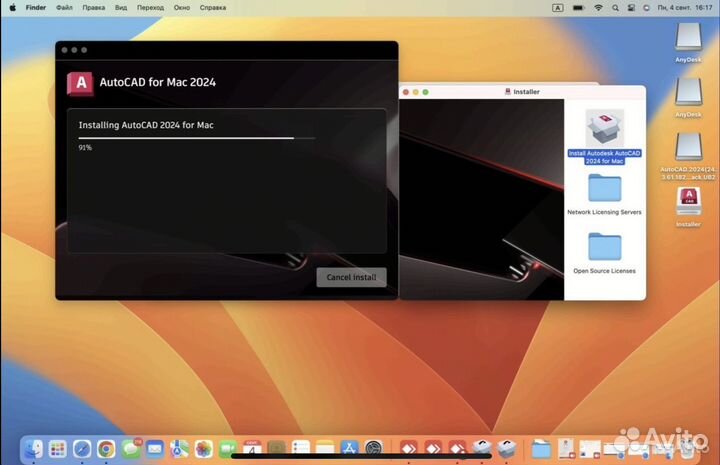This screenshot has height=465, width=720.
Task: Click the 91% progress value
Action: (x=85, y=147)
